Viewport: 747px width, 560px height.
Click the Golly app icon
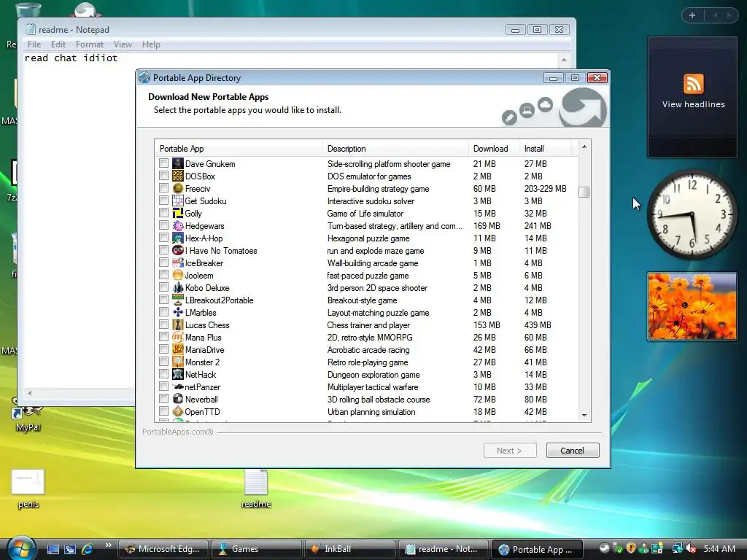pos(178,214)
